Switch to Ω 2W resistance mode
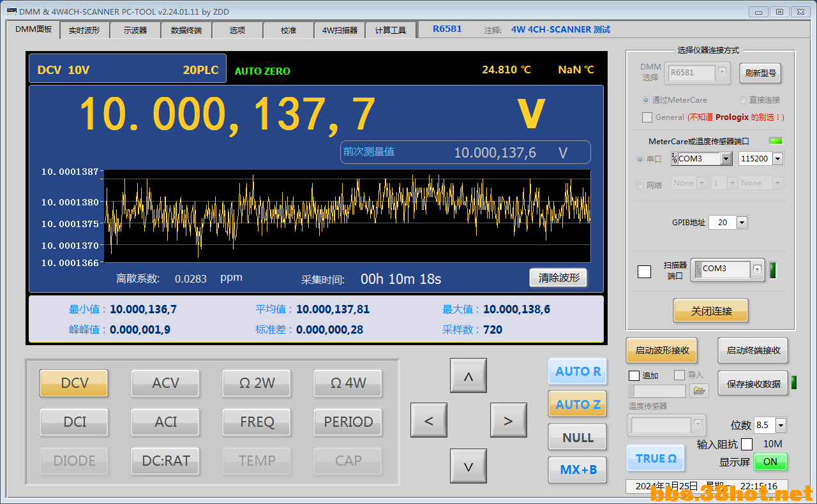 coord(257,383)
